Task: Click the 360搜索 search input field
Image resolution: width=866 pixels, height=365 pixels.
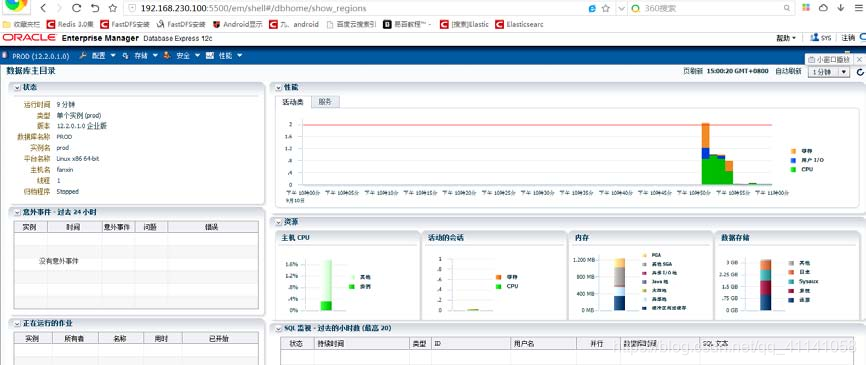Action: [710, 8]
